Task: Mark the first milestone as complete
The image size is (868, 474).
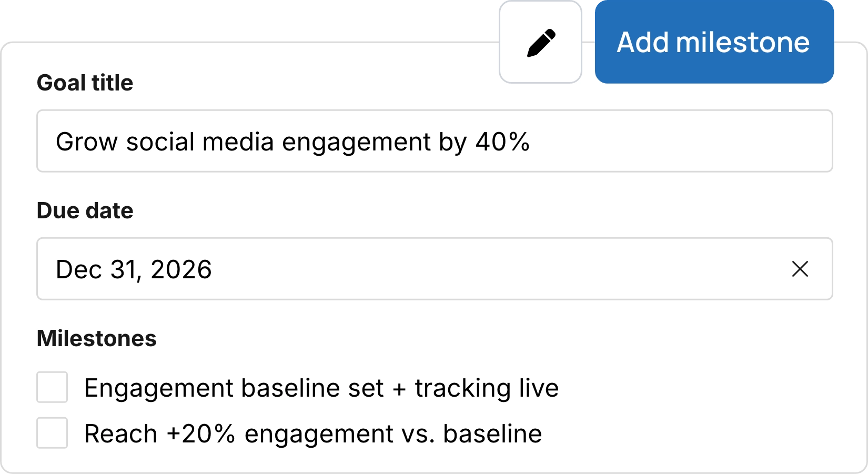Action: 52,387
